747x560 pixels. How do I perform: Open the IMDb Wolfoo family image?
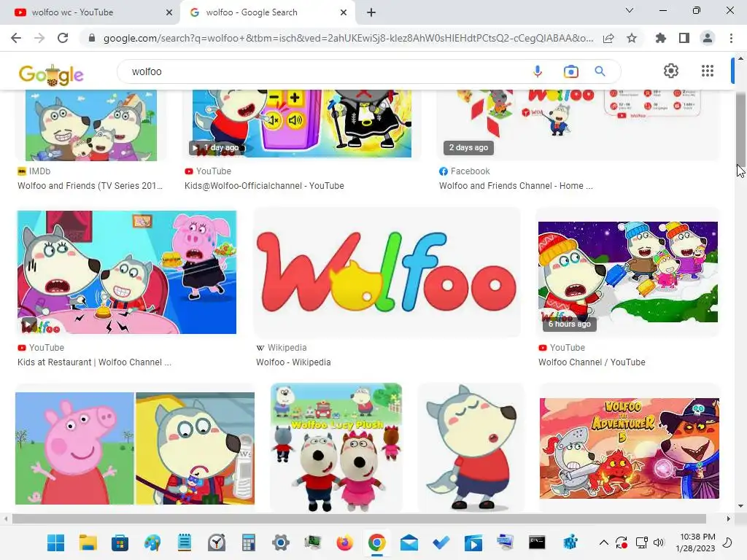tap(91, 125)
